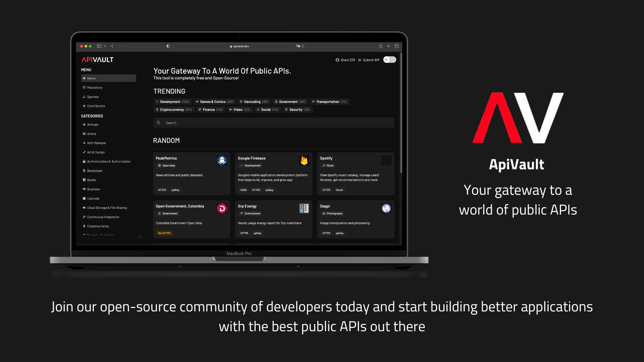Click the Safari share icon

pos(380,46)
